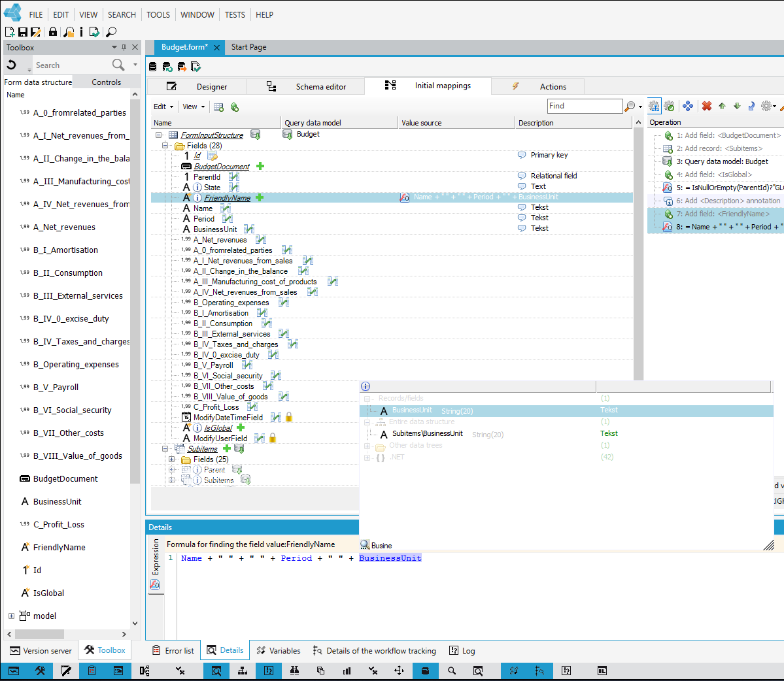Close the Budget.form tab
Screen dimensions: 784x681
216,48
